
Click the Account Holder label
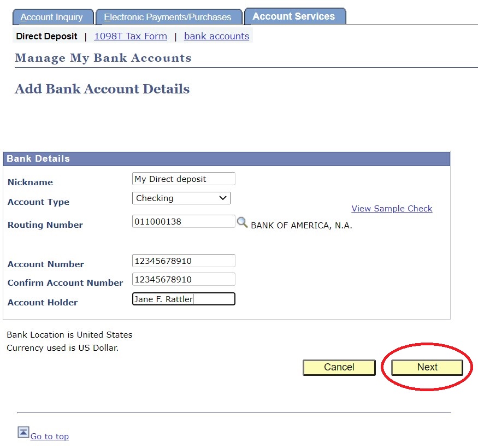[x=43, y=302]
